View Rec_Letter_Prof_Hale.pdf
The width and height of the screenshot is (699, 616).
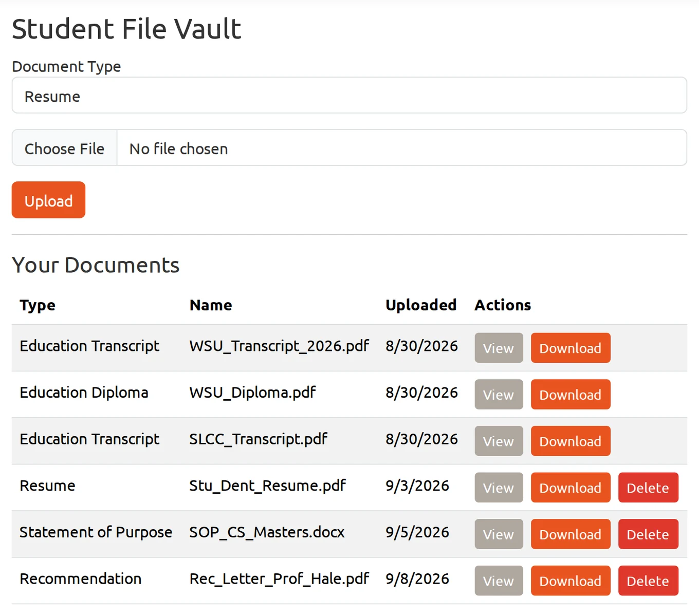coord(499,581)
